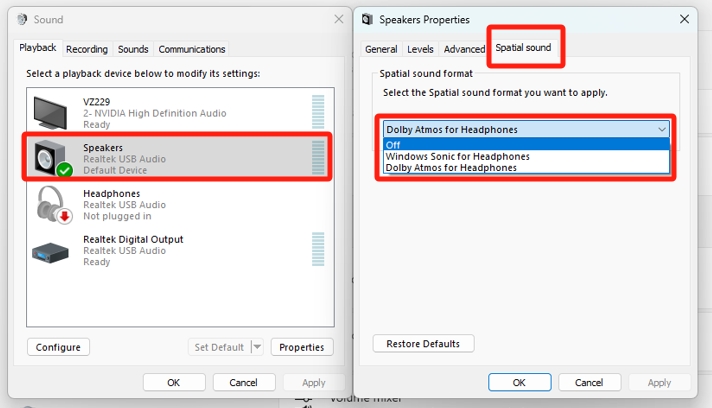Click the Restore Defaults button
The width and height of the screenshot is (712, 408).
pos(423,344)
